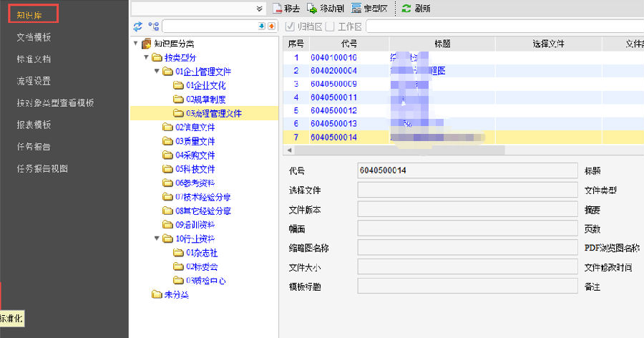
Task: Click the 文件版本 input field
Action: 467,209
